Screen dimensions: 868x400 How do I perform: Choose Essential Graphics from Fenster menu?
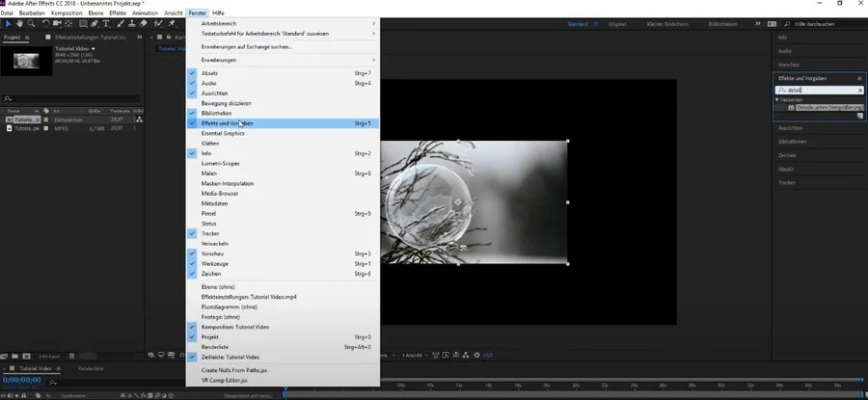click(283, 133)
